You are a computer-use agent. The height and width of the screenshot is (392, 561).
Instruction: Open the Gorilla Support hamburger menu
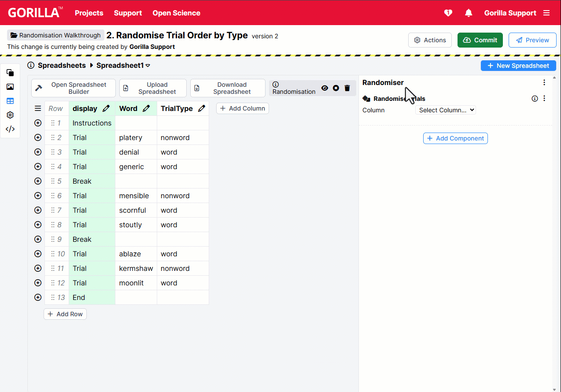tap(546, 13)
